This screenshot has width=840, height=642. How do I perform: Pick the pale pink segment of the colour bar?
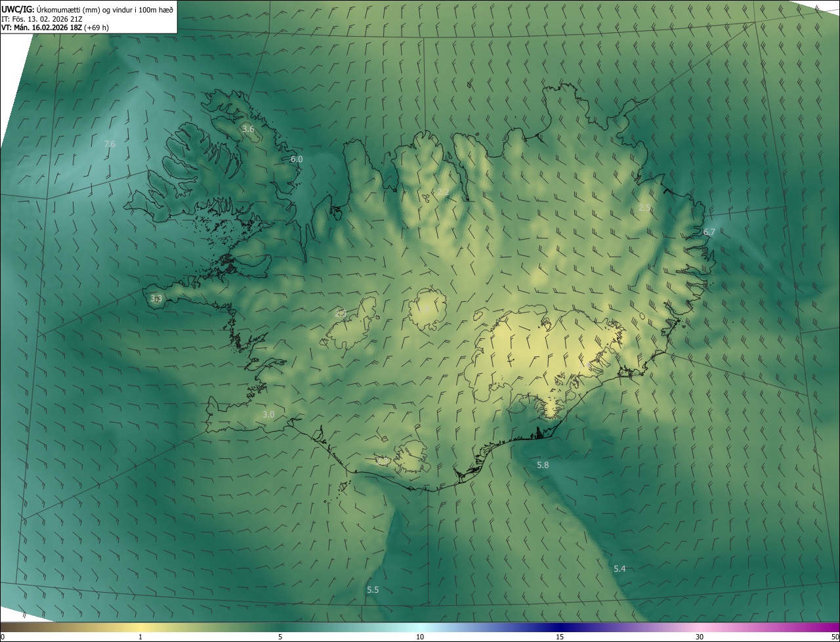(x=700, y=627)
